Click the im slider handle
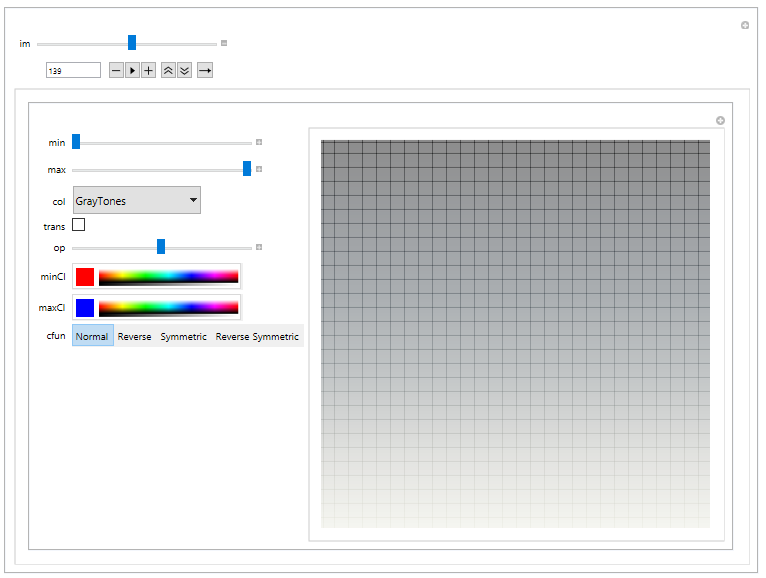This screenshot has height=578, width=766. 132,43
